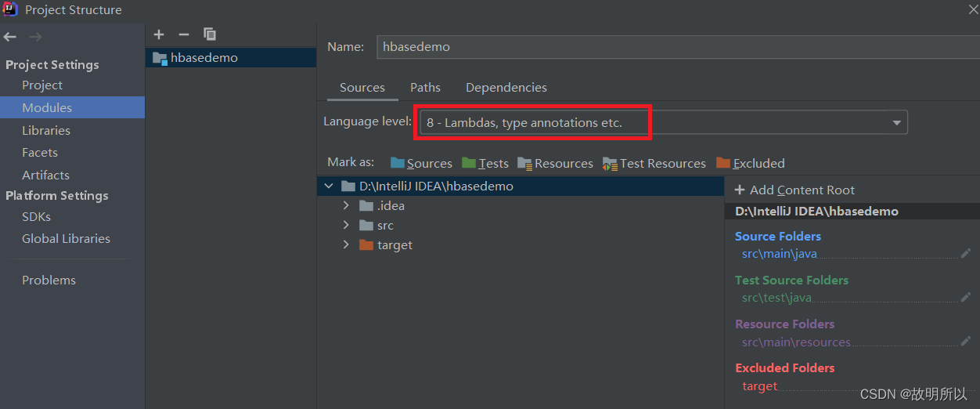Select root D:\IntelliJ IDEA\hbasedemo tree row
The height and width of the screenshot is (409, 980).
click(521, 186)
